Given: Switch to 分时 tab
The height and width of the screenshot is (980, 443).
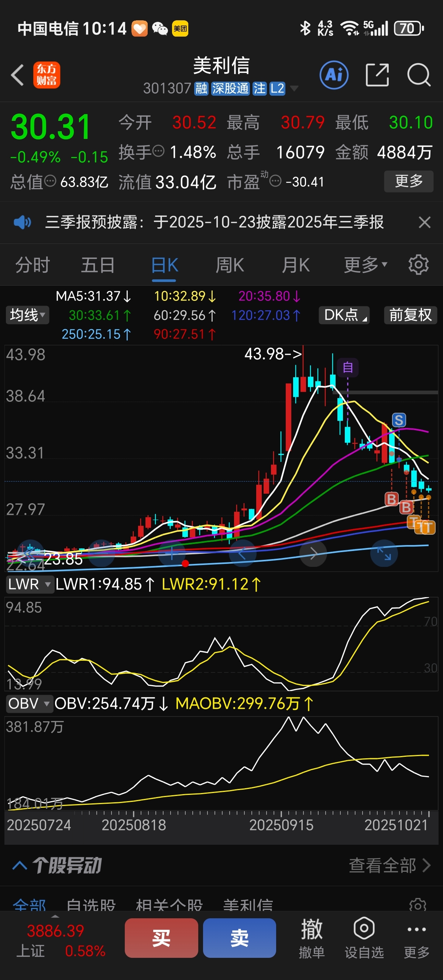Looking at the screenshot, I should (x=33, y=265).
